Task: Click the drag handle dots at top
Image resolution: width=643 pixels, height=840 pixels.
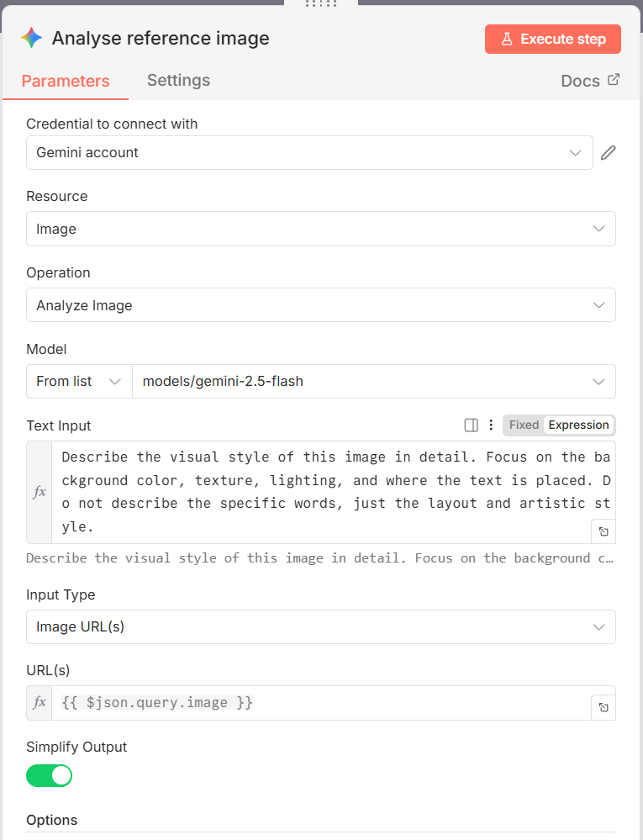Action: tap(321, 3)
